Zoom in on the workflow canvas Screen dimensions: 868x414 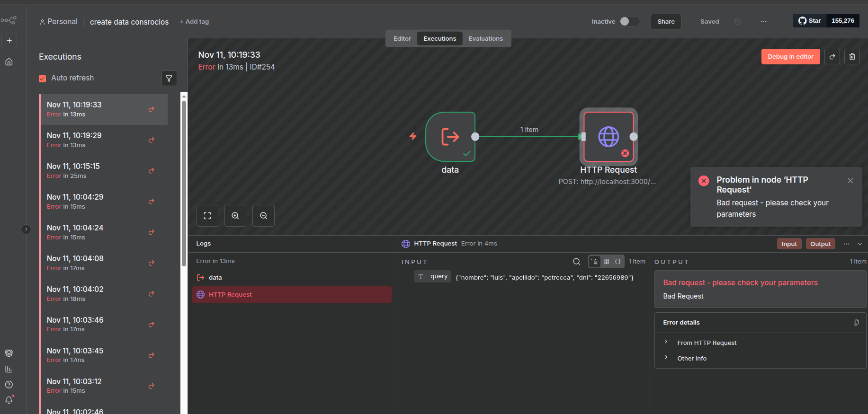click(x=235, y=216)
